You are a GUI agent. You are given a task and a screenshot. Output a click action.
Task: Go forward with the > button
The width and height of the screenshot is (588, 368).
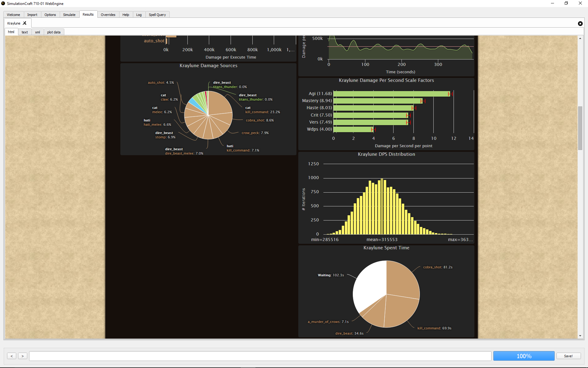23,356
